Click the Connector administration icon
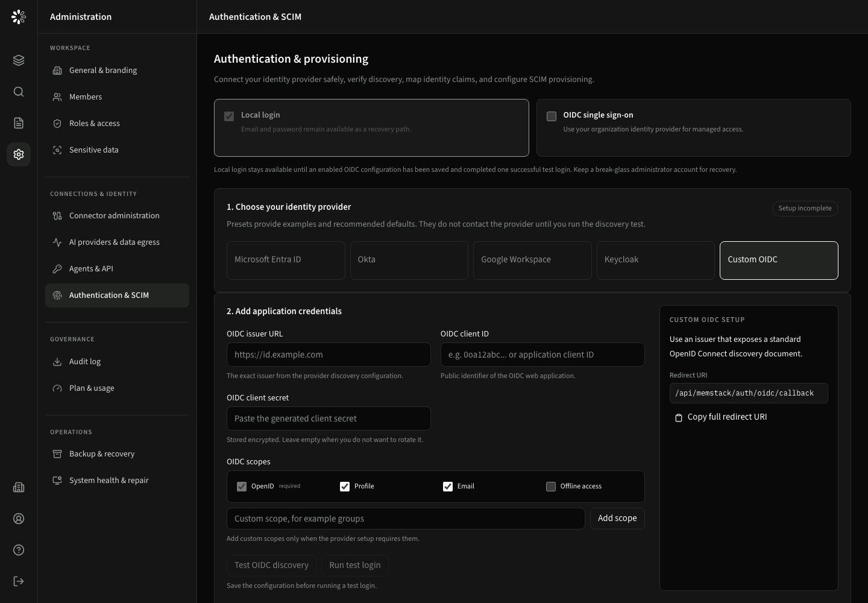 (x=57, y=216)
